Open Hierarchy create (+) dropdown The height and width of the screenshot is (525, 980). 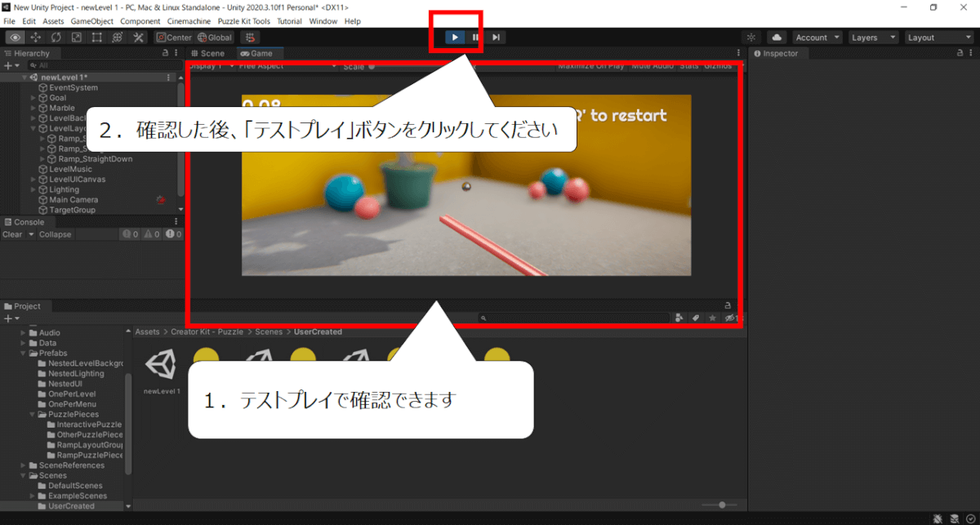pyautogui.click(x=11, y=65)
